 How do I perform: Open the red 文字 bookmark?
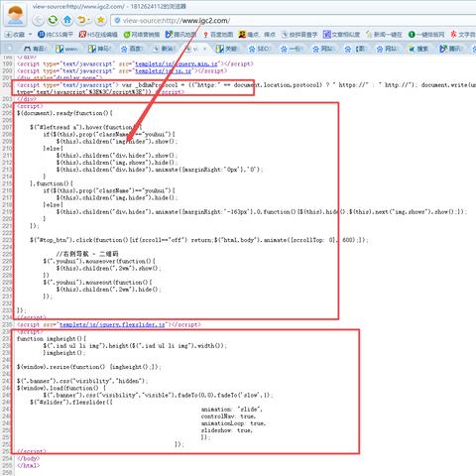point(463,35)
